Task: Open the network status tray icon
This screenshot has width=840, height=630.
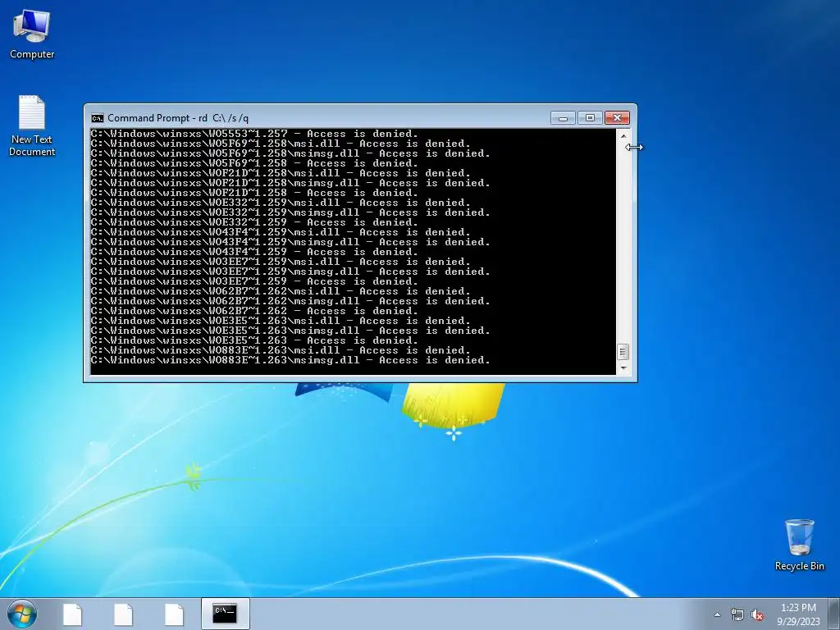Action: pos(737,615)
